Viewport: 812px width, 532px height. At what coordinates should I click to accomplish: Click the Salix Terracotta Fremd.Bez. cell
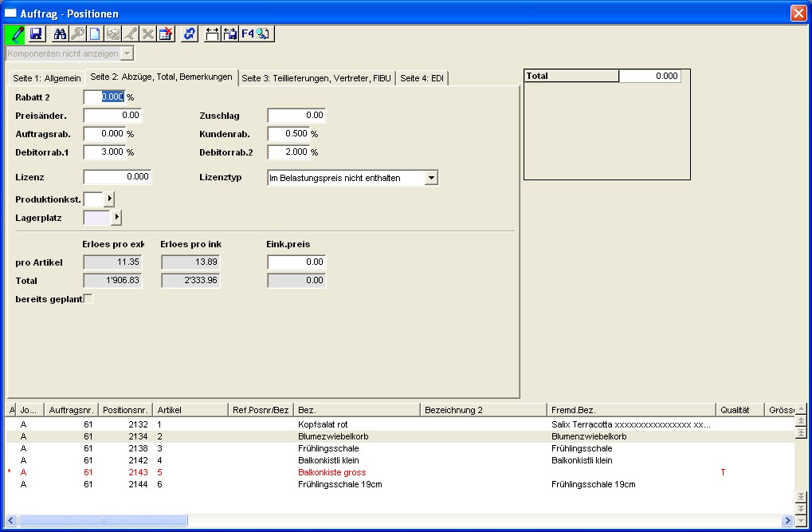[631, 424]
